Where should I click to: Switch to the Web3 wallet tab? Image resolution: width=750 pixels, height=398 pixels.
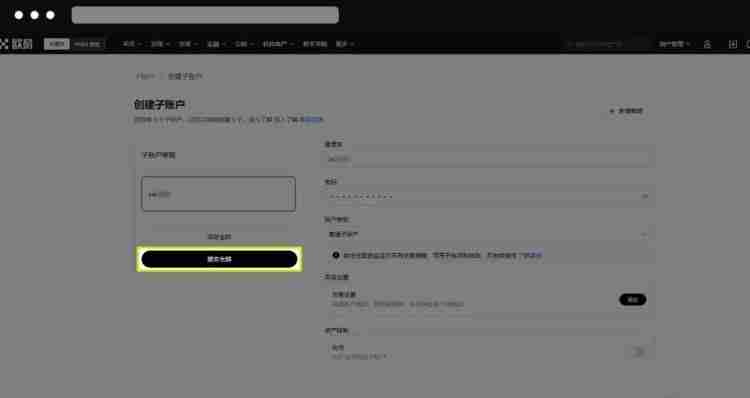pyautogui.click(x=88, y=44)
